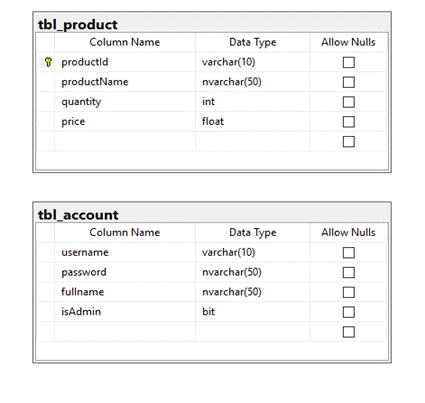This screenshot has width=425, height=403.
Task: Click the empty new column name row in tbl_account
Action: click(x=125, y=332)
